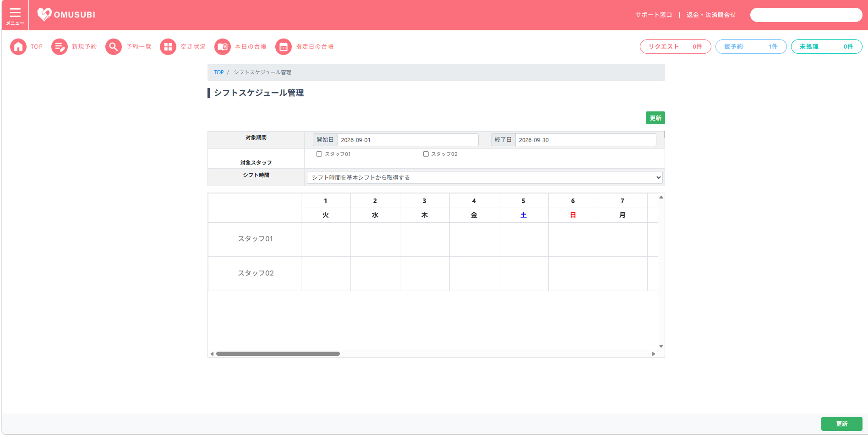Click the 対象期間 row label

pos(256,138)
